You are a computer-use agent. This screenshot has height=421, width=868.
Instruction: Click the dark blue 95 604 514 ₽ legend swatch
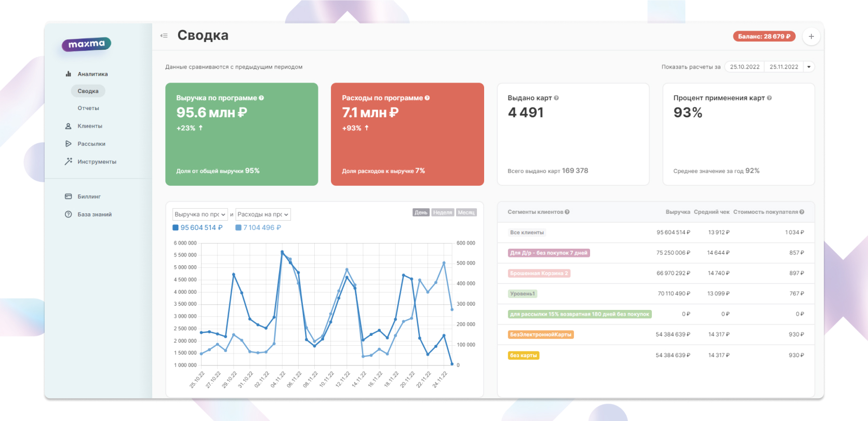tap(176, 227)
